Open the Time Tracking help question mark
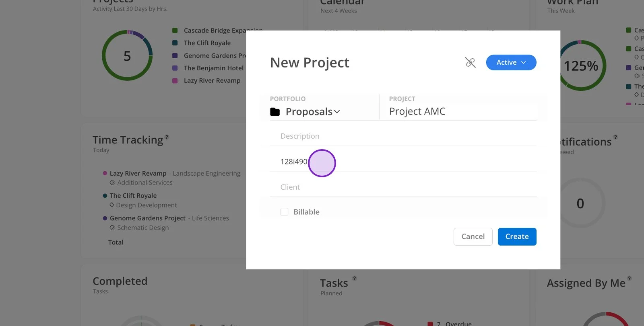 [x=167, y=137]
